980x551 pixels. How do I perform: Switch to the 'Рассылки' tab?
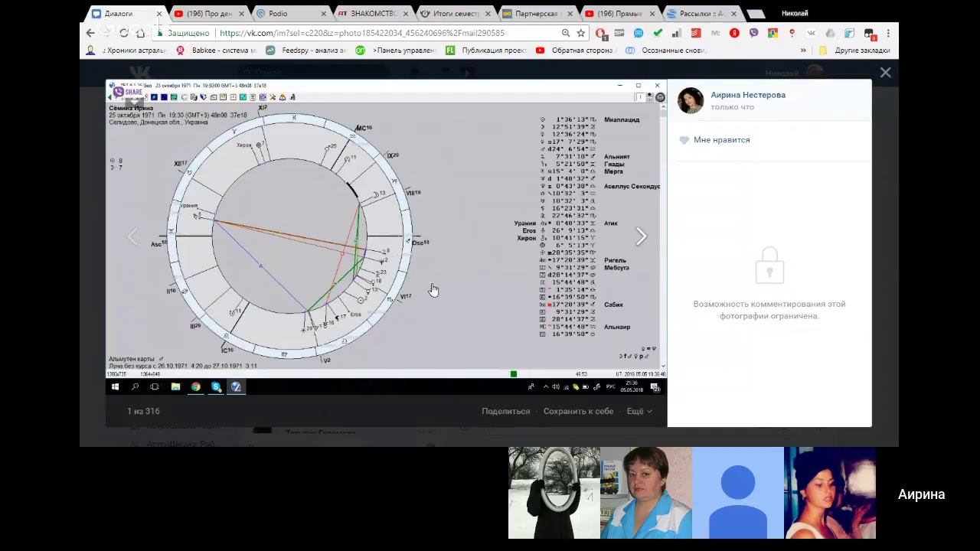coord(702,14)
